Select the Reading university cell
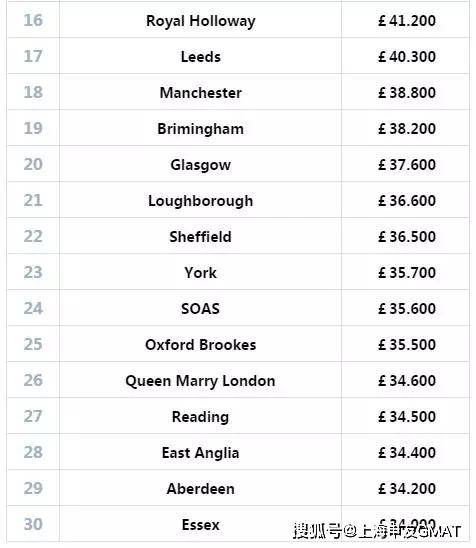This screenshot has height=548, width=476. (x=201, y=417)
